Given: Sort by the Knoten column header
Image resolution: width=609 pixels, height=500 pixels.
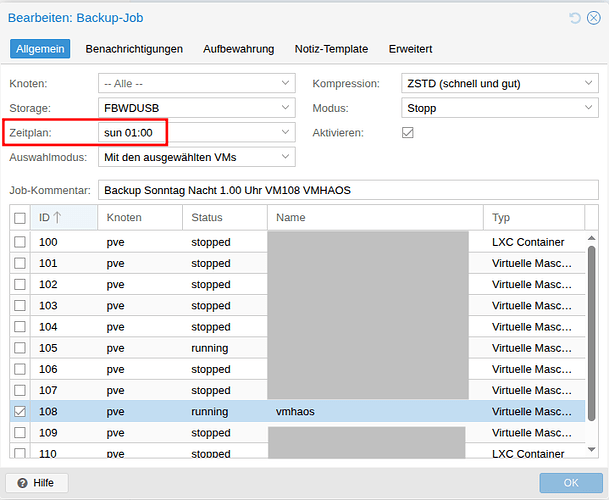Looking at the screenshot, I should coord(140,217).
